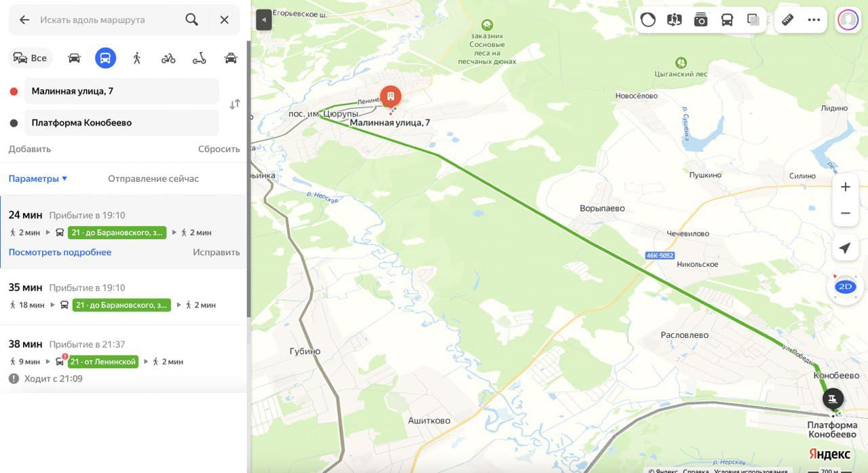Viewport: 868px width, 473px height.
Task: Select the bicycle route mode
Action: pyautogui.click(x=168, y=58)
